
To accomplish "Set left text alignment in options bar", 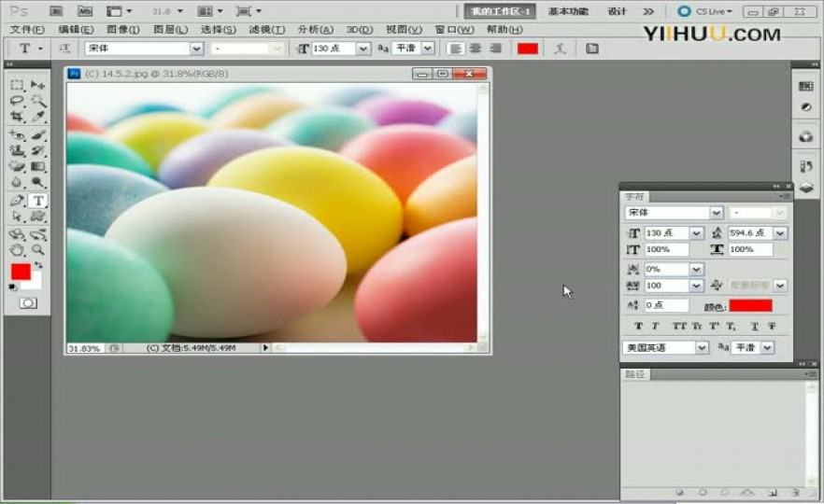I will coord(456,49).
